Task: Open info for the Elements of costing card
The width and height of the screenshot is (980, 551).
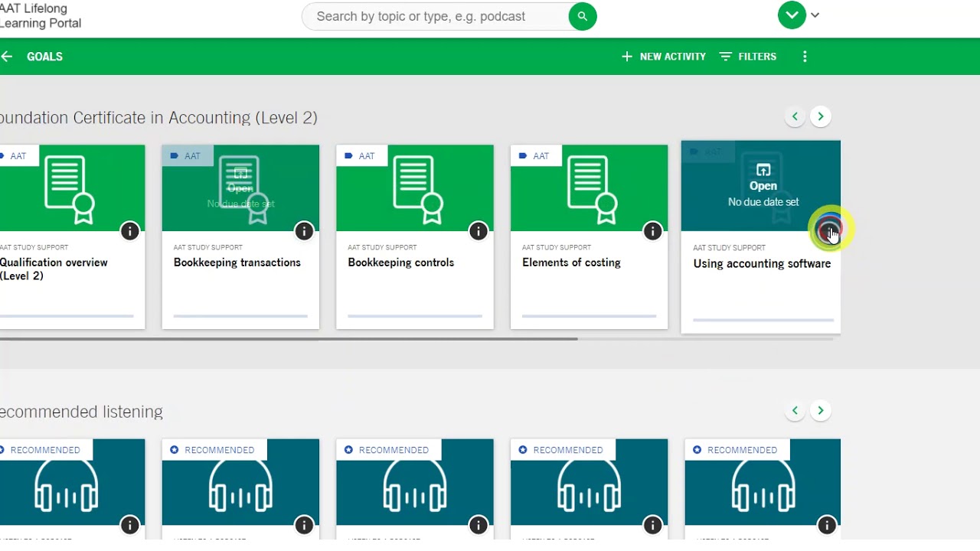Action: [x=652, y=230]
